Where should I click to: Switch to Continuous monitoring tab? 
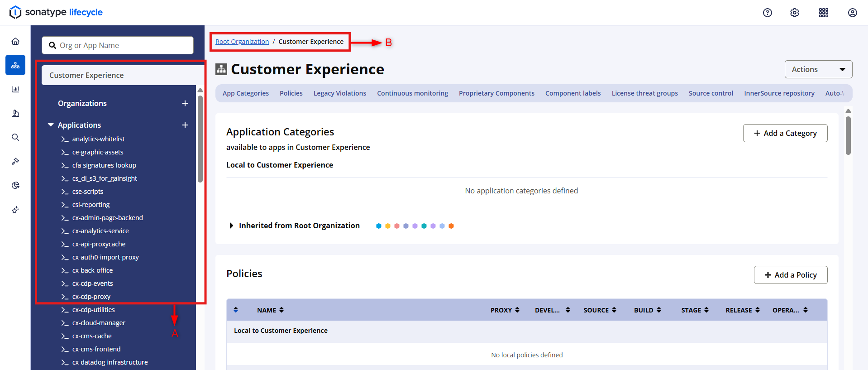[x=413, y=93]
